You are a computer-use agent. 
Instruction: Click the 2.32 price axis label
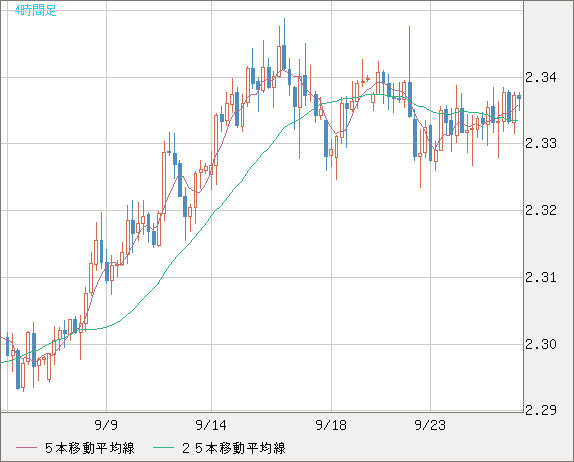point(541,210)
